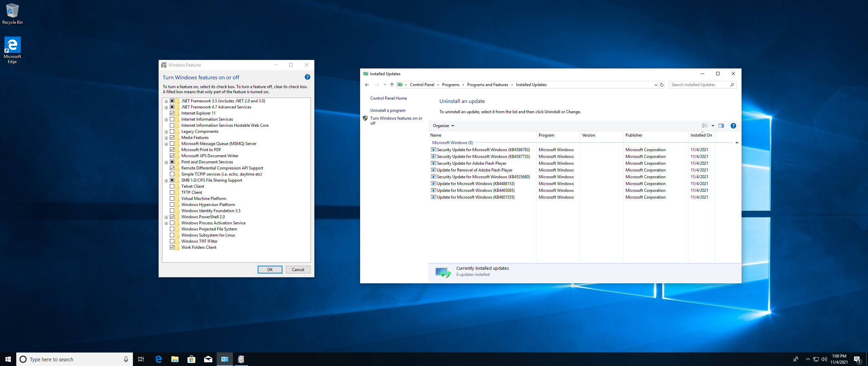Enable the TFTP Client checkbox
The width and height of the screenshot is (868, 366).
(x=172, y=192)
